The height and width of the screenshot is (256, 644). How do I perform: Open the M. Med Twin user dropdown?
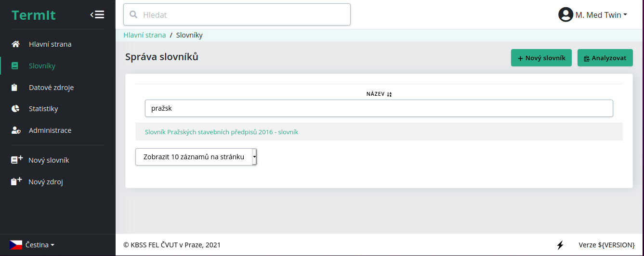[592, 15]
